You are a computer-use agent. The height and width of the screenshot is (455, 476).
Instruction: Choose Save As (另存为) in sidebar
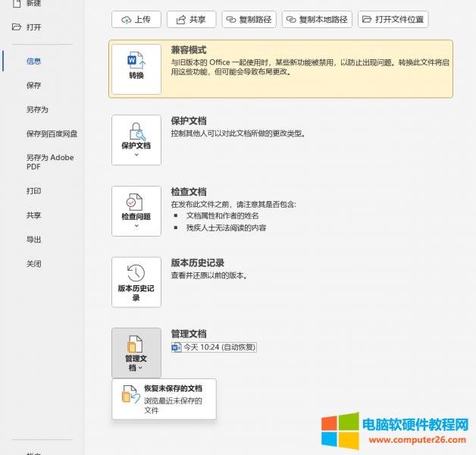click(x=37, y=109)
